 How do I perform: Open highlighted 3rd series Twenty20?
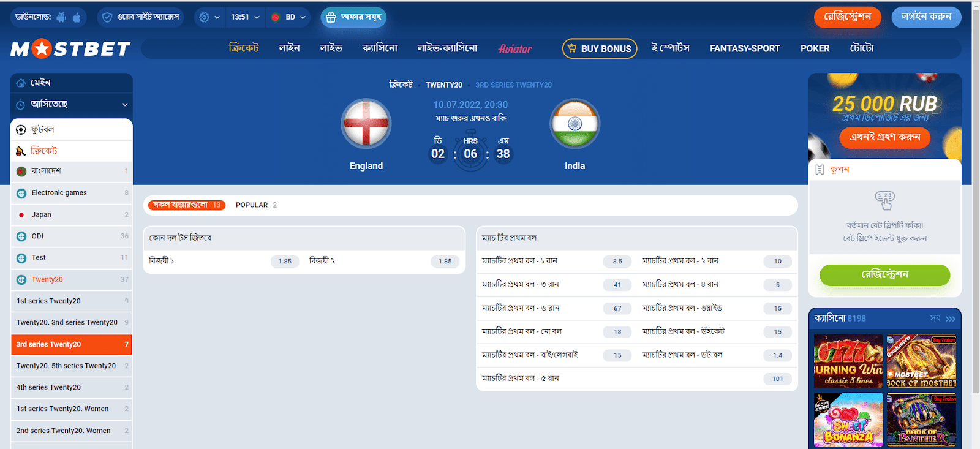[72, 344]
